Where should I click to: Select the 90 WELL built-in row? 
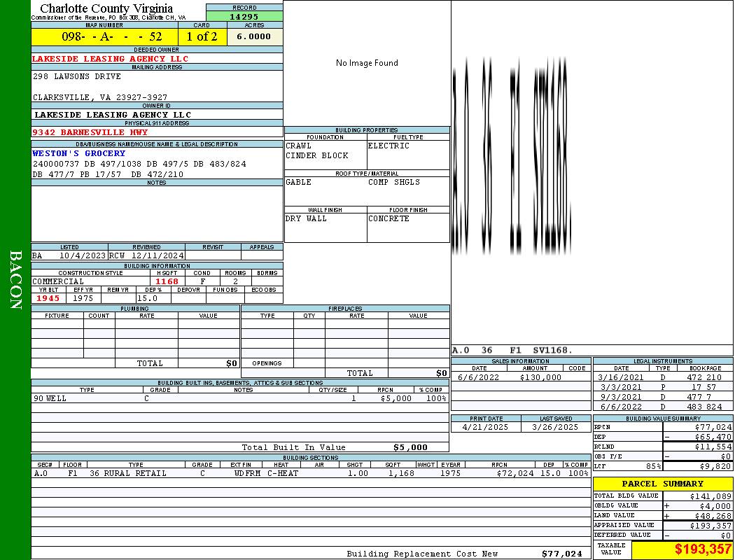tap(239, 398)
